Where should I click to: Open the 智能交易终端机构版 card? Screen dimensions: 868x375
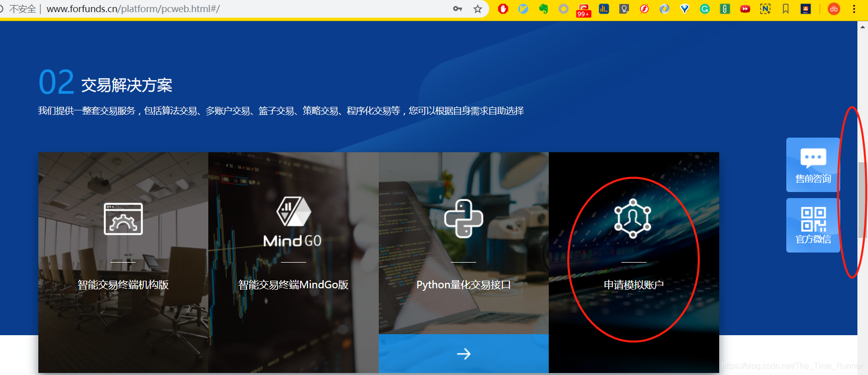(123, 262)
